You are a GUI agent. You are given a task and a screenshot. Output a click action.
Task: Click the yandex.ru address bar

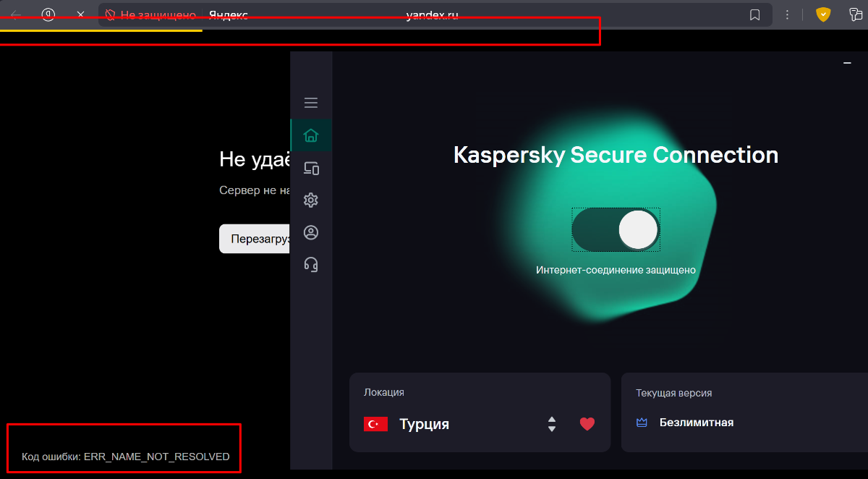(x=433, y=14)
